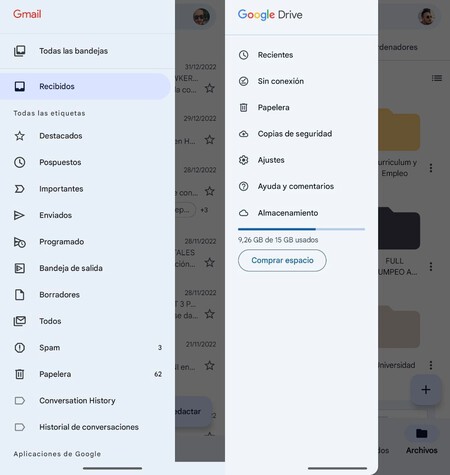This screenshot has width=450, height=475.
Task: Click the Recientes clock icon in Drive
Action: coord(244,55)
